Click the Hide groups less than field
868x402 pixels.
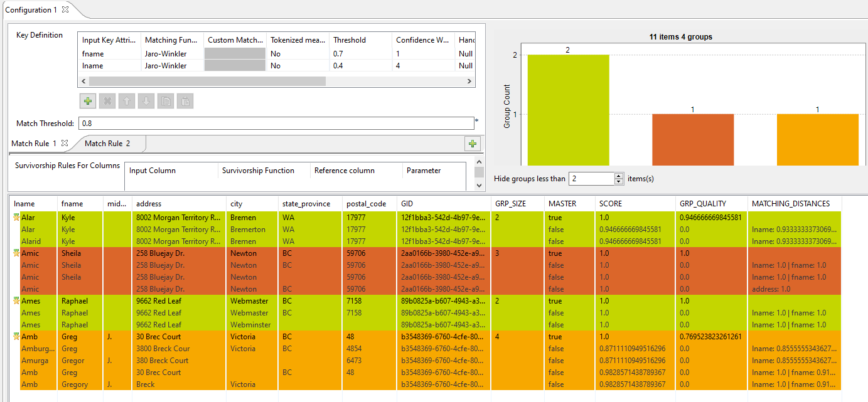pyautogui.click(x=591, y=179)
